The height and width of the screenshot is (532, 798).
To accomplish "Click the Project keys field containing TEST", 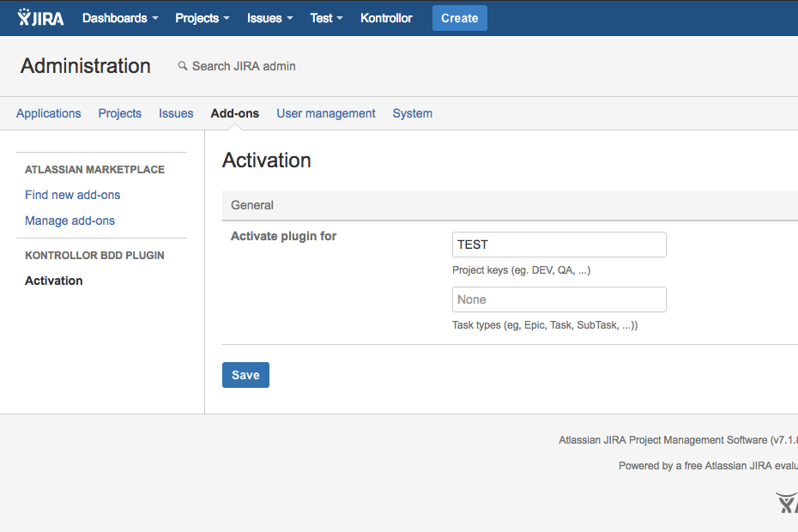I will tap(559, 245).
